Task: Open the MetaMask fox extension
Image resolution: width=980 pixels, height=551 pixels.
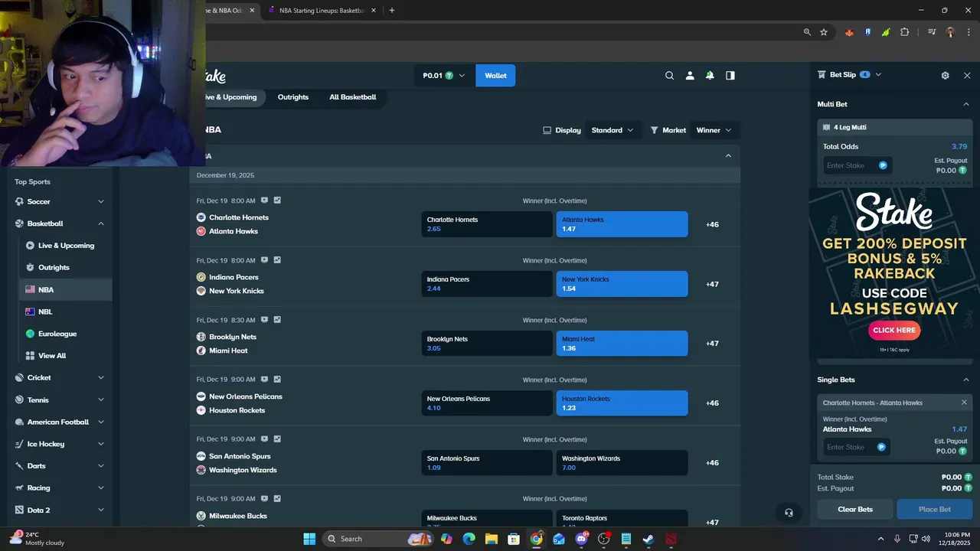Action: click(x=849, y=32)
